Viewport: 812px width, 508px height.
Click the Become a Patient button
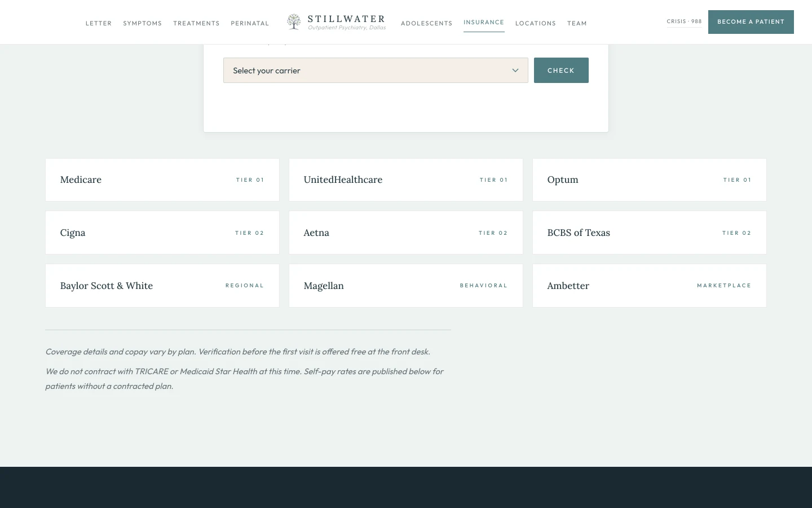point(751,22)
